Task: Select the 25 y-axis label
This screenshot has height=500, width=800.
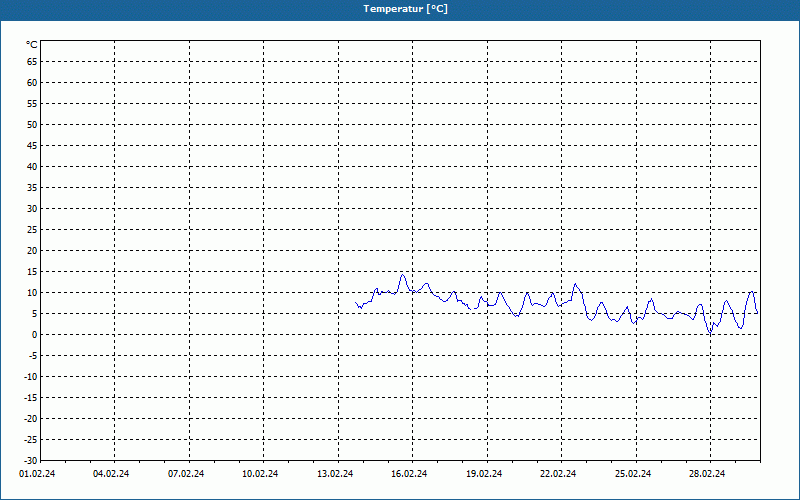Action: 32,230
